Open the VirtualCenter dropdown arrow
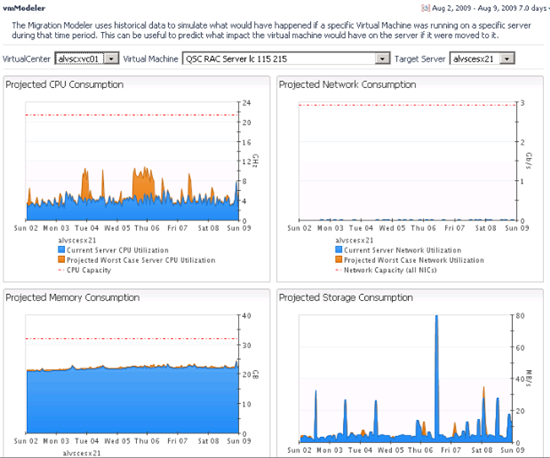Viewport: 550px width, 458px height. [x=112, y=59]
